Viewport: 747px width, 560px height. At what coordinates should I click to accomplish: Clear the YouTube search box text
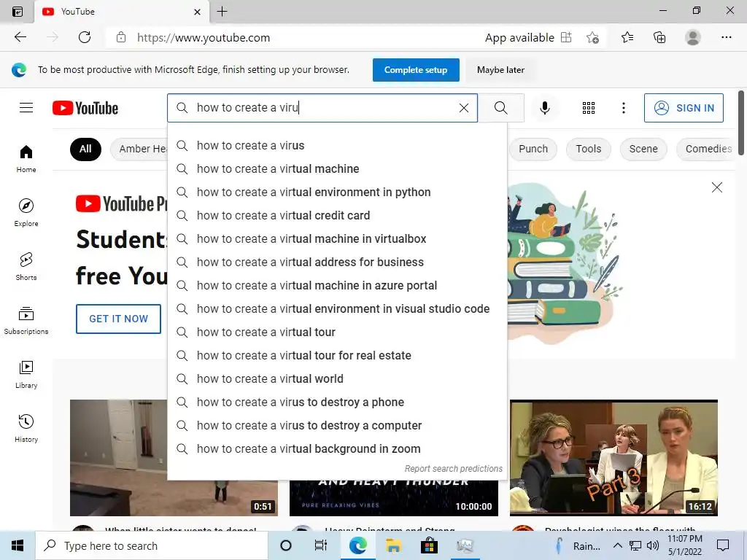[x=463, y=108]
